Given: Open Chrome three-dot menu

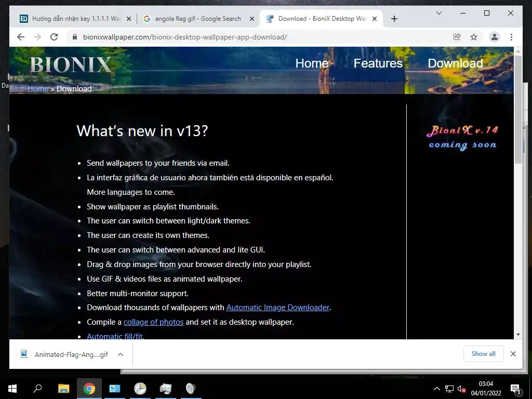Looking at the screenshot, I should pos(511,37).
